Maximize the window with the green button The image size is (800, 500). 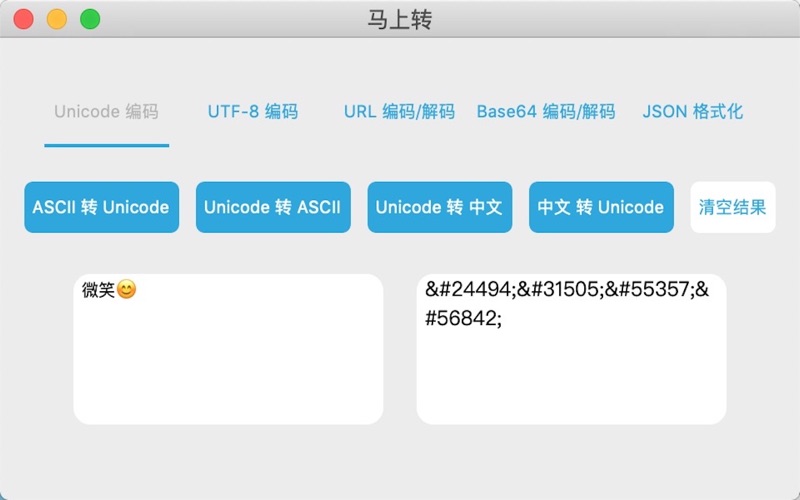coord(90,19)
